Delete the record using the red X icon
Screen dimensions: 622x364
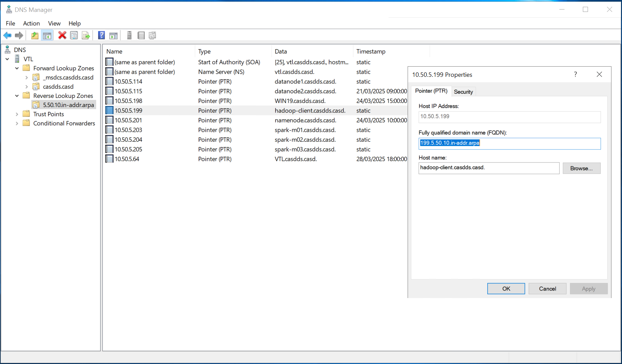coord(62,35)
